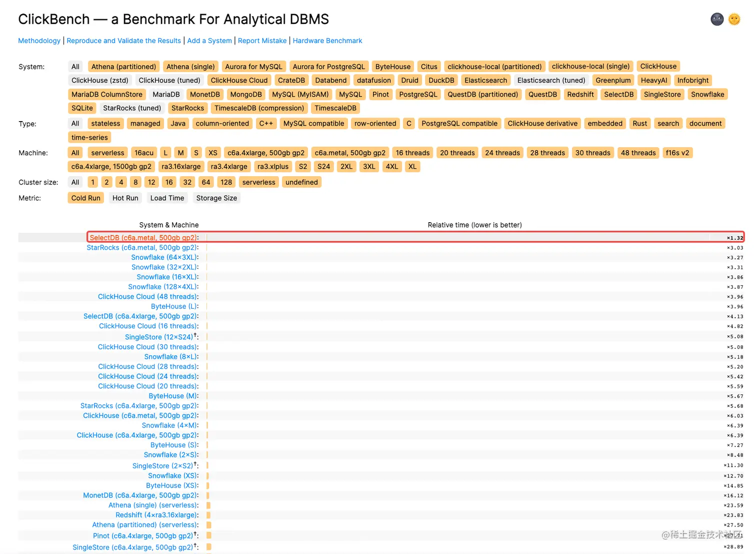This screenshot has width=756, height=554.
Task: Click the Relative time (lower is better) header
Action: click(475, 225)
